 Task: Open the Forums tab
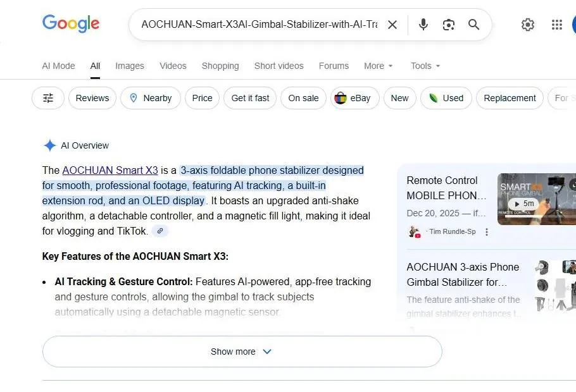pyautogui.click(x=334, y=66)
